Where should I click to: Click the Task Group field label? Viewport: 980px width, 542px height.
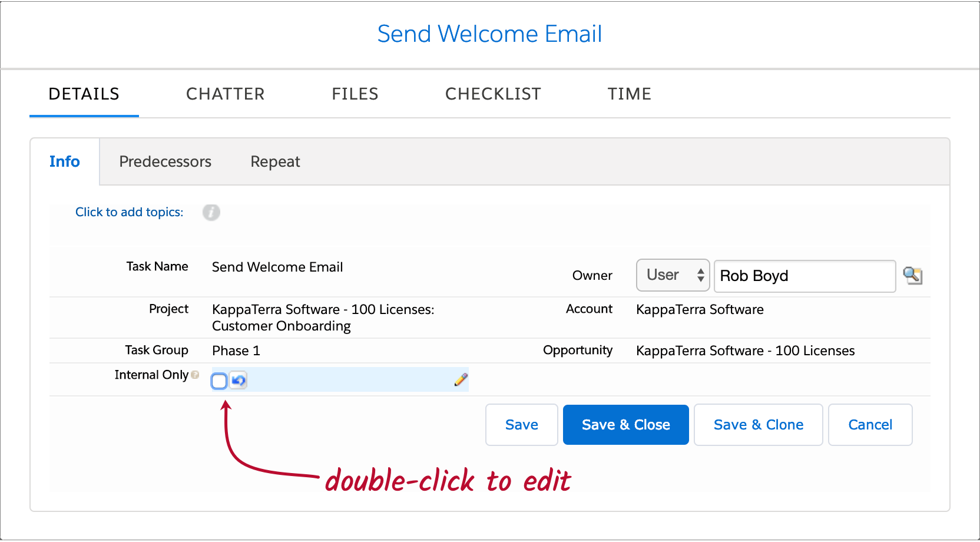[157, 350]
